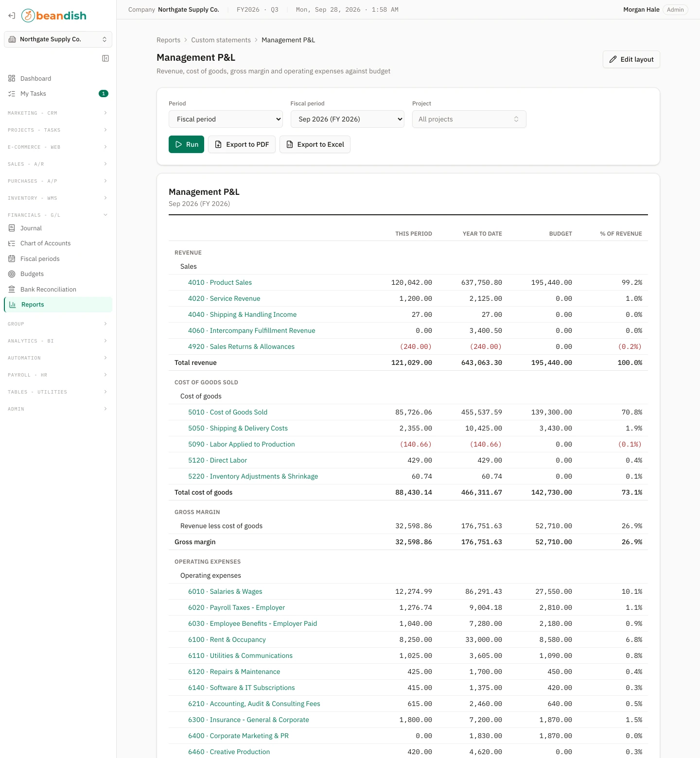Export the report to Excel
The width and height of the screenshot is (700, 758).
click(315, 144)
